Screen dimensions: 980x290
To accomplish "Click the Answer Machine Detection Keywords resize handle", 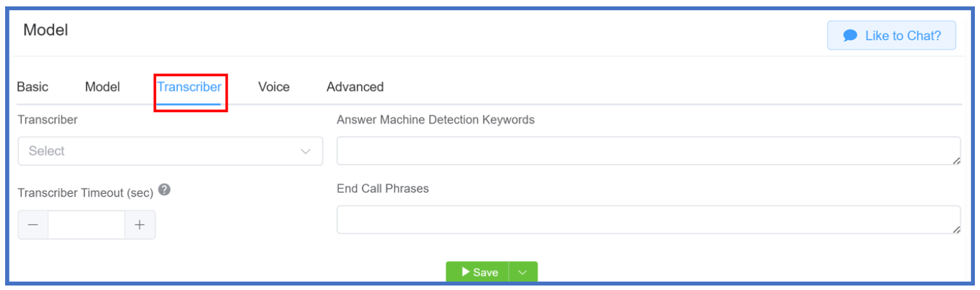I will point(956,161).
